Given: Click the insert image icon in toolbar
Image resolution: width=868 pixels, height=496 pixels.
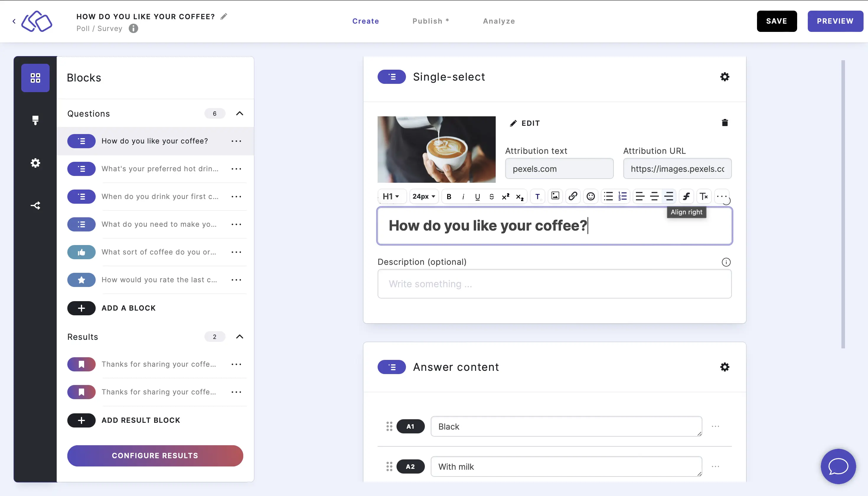Looking at the screenshot, I should point(554,196).
